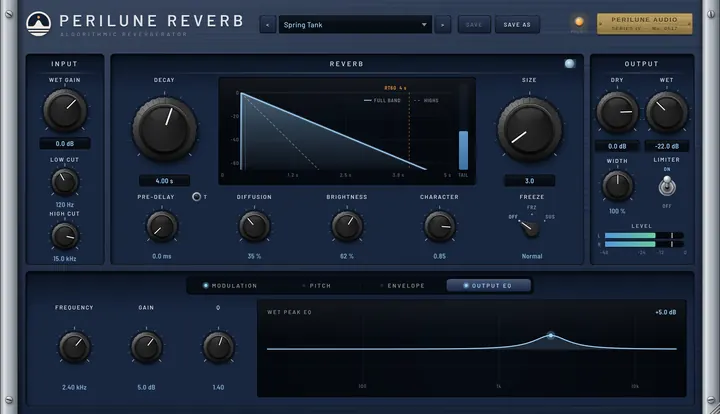The image size is (720, 414).
Task: Click the 2.40 kHz frequency value
Action: click(x=74, y=387)
